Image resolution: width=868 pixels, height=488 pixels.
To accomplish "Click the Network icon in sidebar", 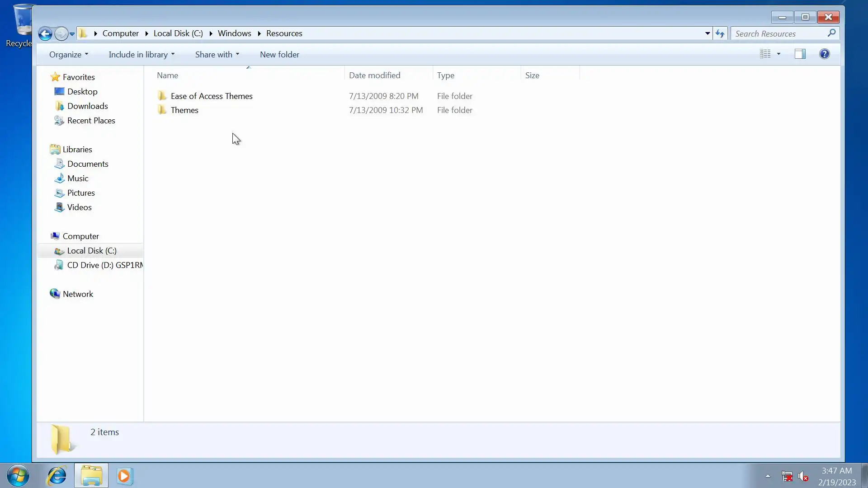I will point(55,294).
